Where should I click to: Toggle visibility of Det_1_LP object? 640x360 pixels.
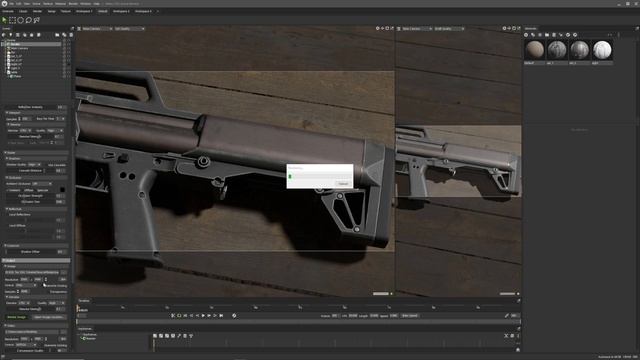pyautogui.click(x=64, y=56)
